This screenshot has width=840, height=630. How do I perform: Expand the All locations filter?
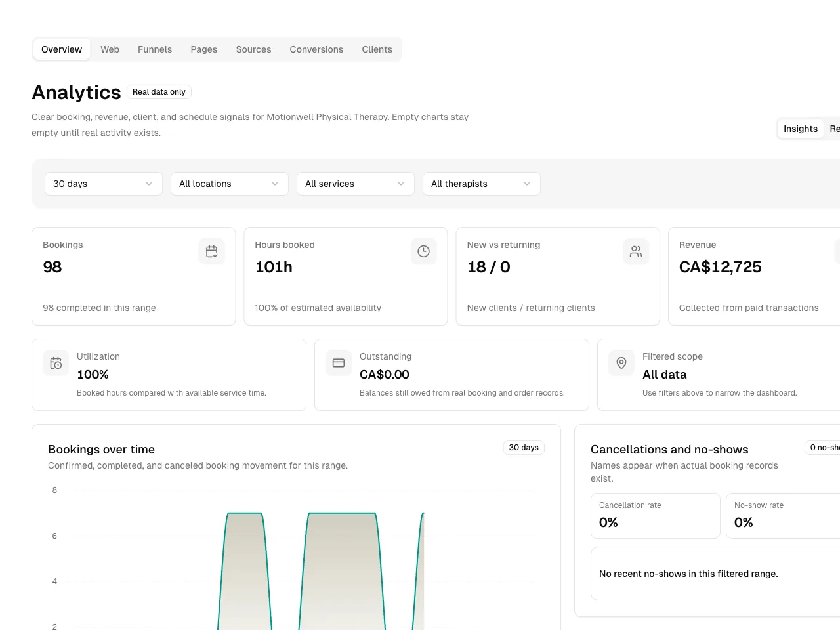230,184
